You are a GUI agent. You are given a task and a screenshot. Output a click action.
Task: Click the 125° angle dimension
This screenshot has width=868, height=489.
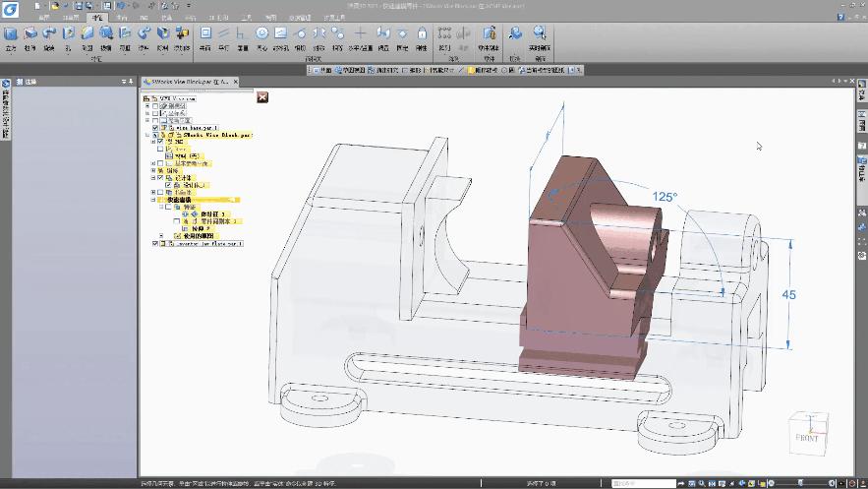pyautogui.click(x=665, y=197)
